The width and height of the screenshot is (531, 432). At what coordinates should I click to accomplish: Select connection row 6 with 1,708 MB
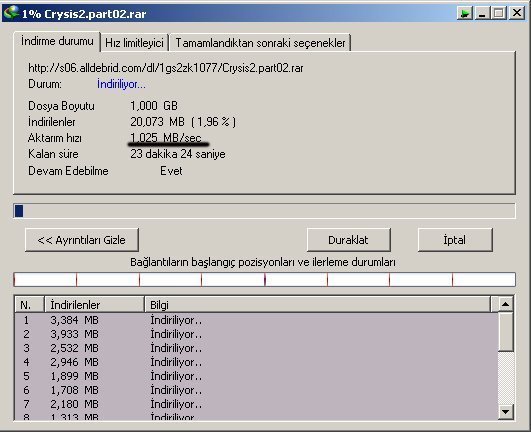[x=257, y=390]
